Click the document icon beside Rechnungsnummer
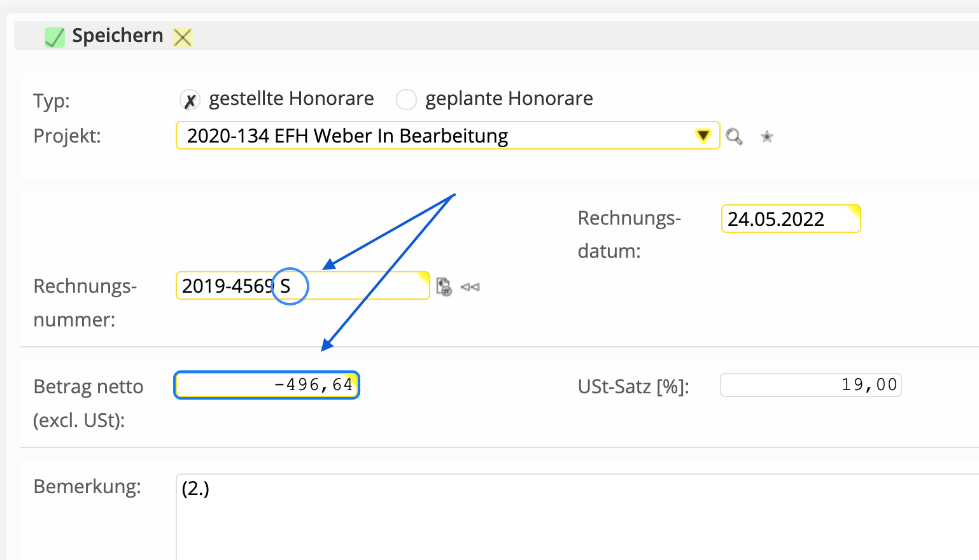This screenshot has height=560, width=979. coord(444,287)
